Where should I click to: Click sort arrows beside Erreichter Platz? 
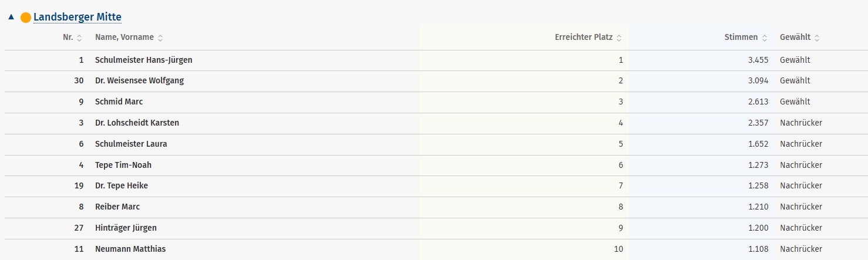[x=619, y=38]
